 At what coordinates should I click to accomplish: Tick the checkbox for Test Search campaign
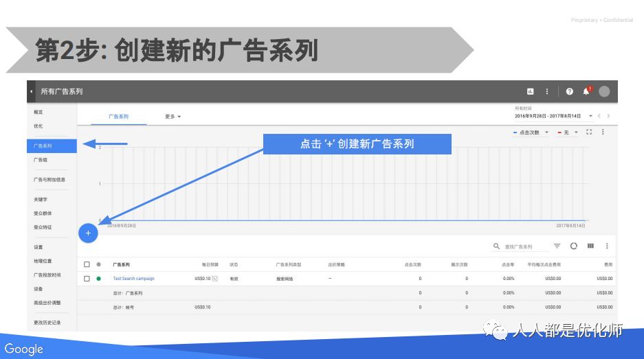[87, 279]
